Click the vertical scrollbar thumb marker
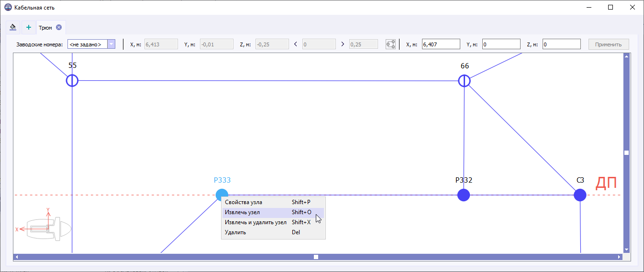This screenshot has width=644, height=272. pyautogui.click(x=626, y=153)
